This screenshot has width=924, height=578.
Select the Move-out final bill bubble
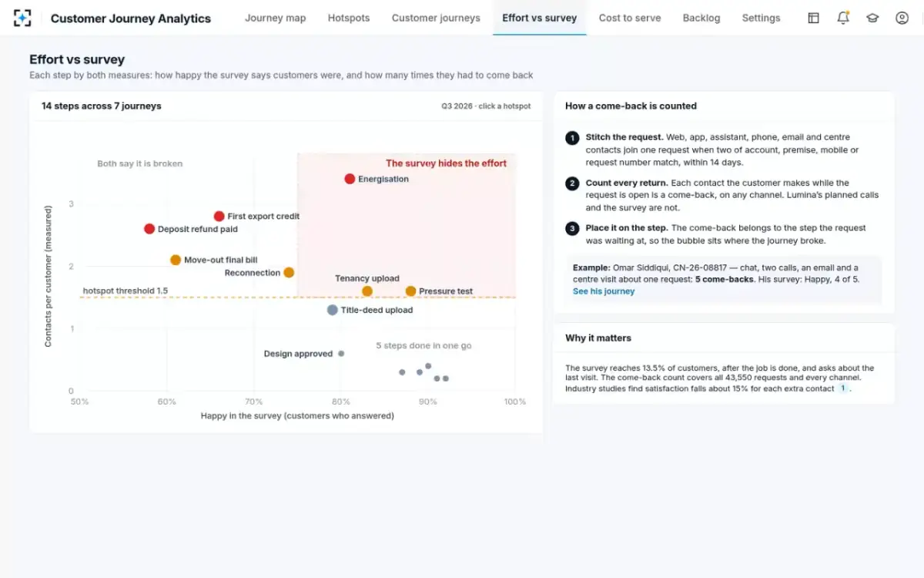176,260
